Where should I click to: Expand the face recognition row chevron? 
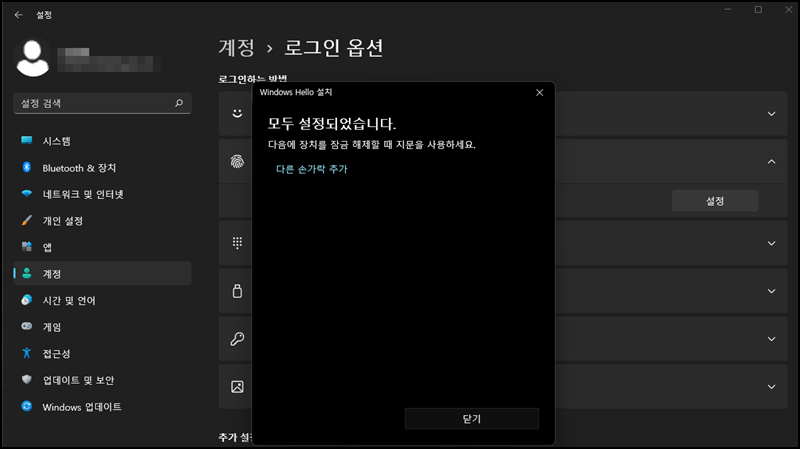(x=771, y=114)
